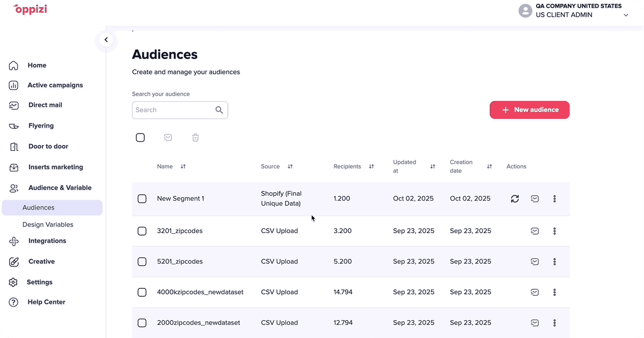Open Help Center link
644x338 pixels.
pyautogui.click(x=46, y=302)
